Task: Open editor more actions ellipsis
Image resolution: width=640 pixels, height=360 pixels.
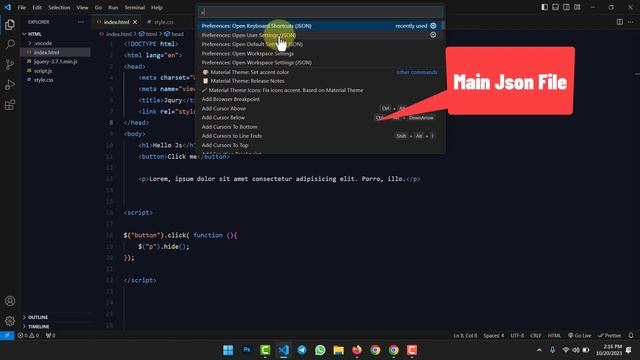Action: coord(631,22)
